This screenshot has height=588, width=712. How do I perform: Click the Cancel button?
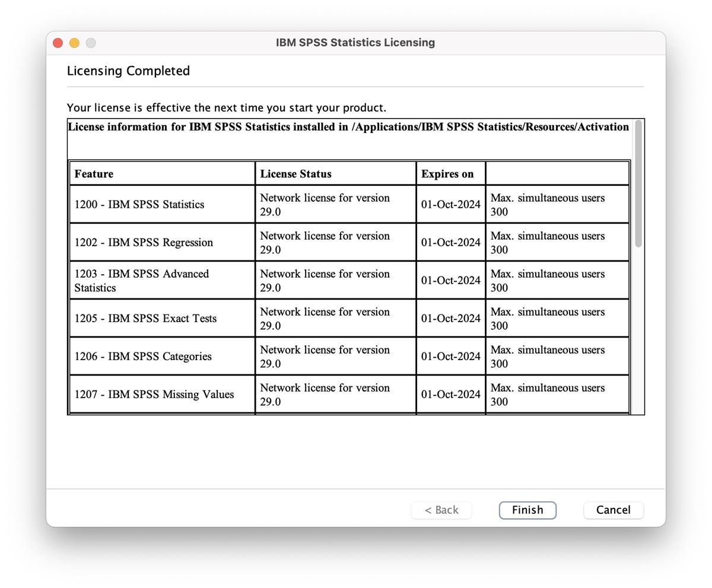tap(614, 510)
